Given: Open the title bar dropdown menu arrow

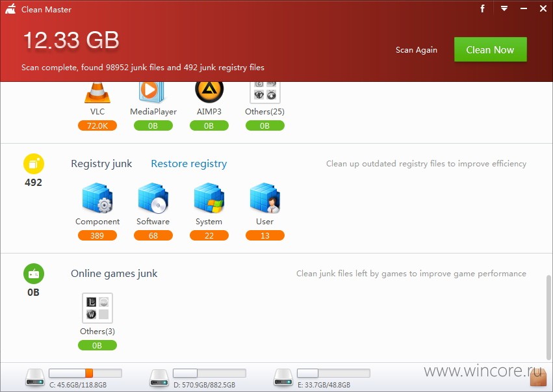Looking at the screenshot, I should pyautogui.click(x=504, y=8).
